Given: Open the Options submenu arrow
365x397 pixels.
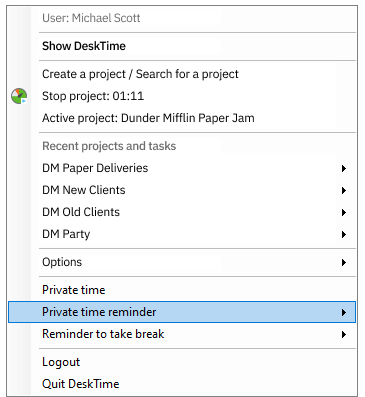Looking at the screenshot, I should pyautogui.click(x=344, y=262).
